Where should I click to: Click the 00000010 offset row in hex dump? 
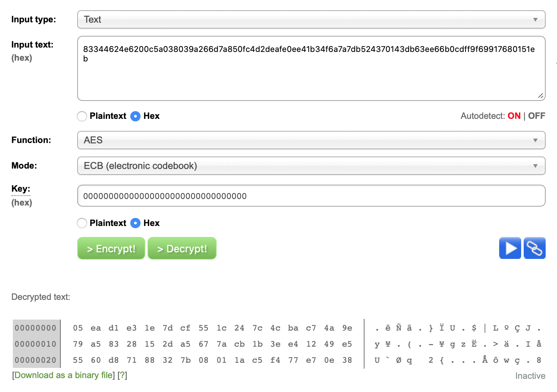[35, 344]
